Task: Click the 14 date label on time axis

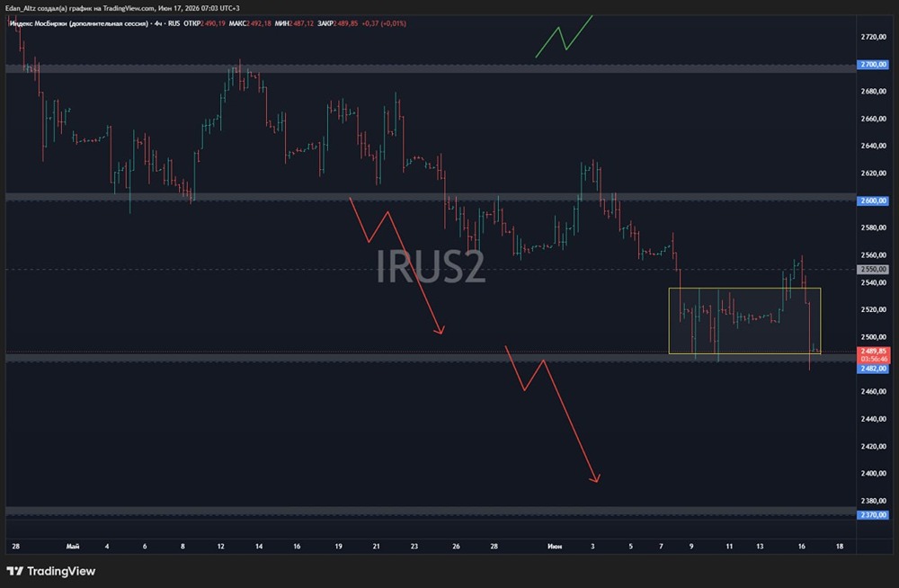Action: [x=259, y=546]
